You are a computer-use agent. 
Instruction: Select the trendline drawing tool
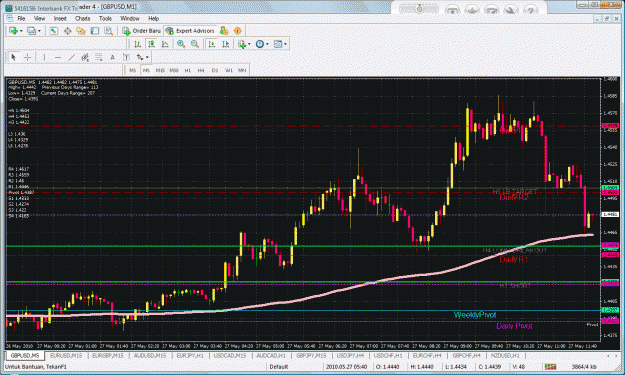click(71, 57)
